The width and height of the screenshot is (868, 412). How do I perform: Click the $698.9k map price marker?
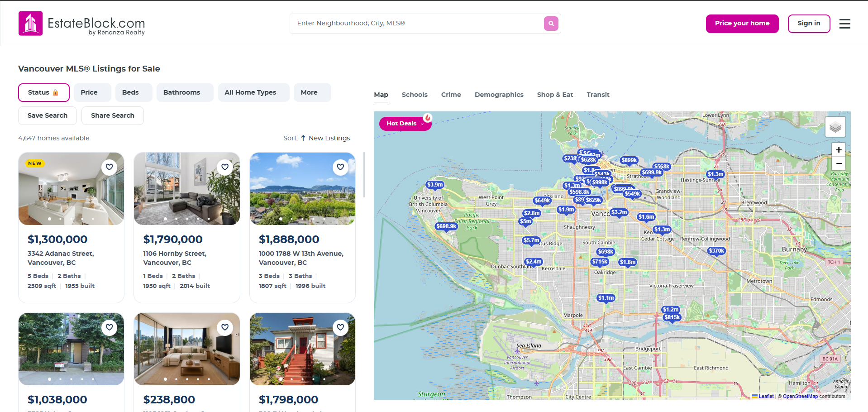point(446,226)
